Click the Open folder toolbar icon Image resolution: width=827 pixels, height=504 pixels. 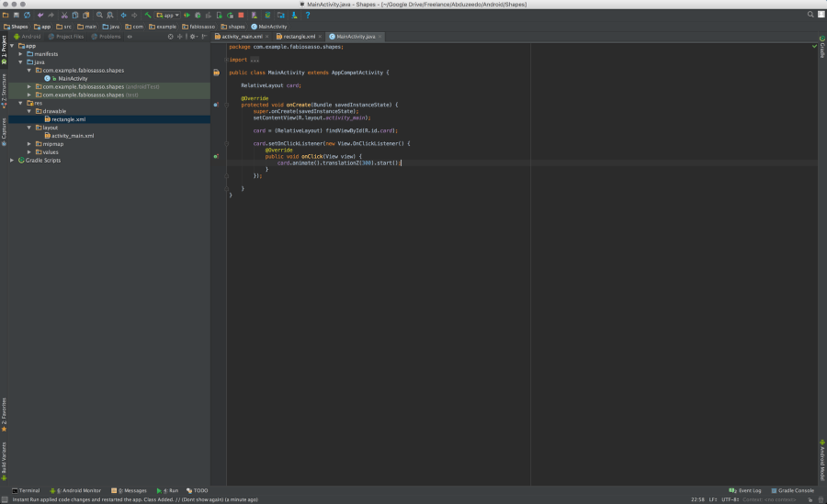pos(6,16)
